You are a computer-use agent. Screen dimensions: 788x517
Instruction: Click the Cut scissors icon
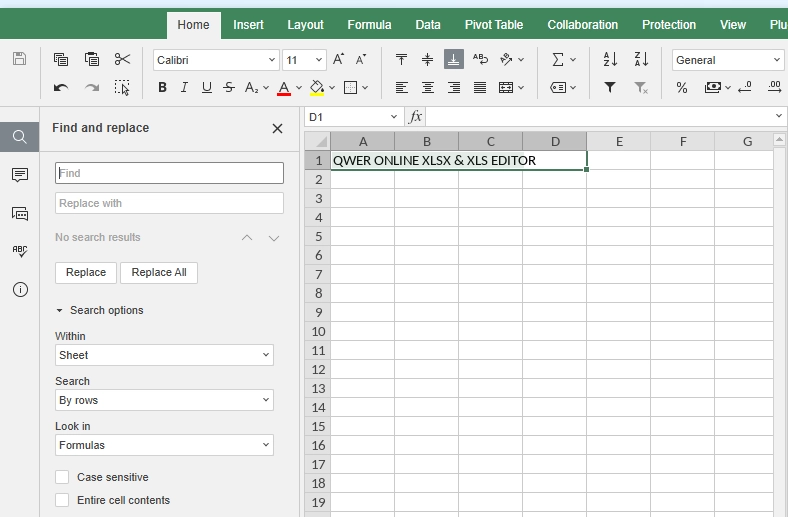[122, 59]
